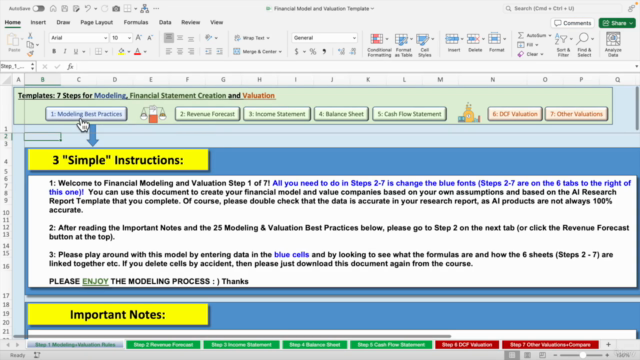
Task: Toggle Wrap Text
Action: coord(251,38)
